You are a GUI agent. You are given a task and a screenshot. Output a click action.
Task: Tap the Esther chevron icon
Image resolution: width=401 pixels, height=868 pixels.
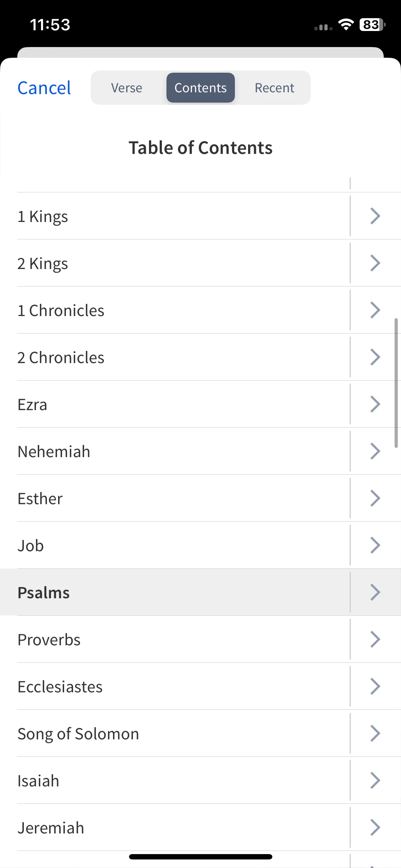pos(375,498)
